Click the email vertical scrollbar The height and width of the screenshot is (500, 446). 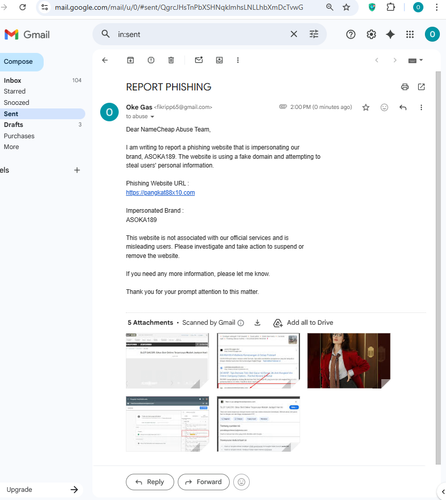click(438, 268)
